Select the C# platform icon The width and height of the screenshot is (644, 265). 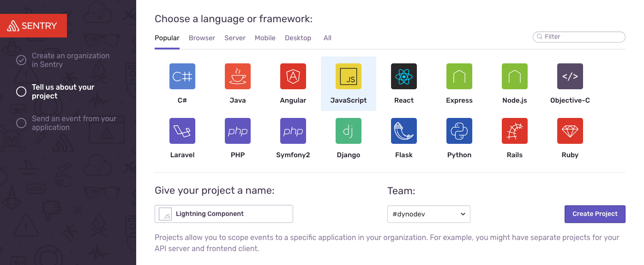coord(182,76)
